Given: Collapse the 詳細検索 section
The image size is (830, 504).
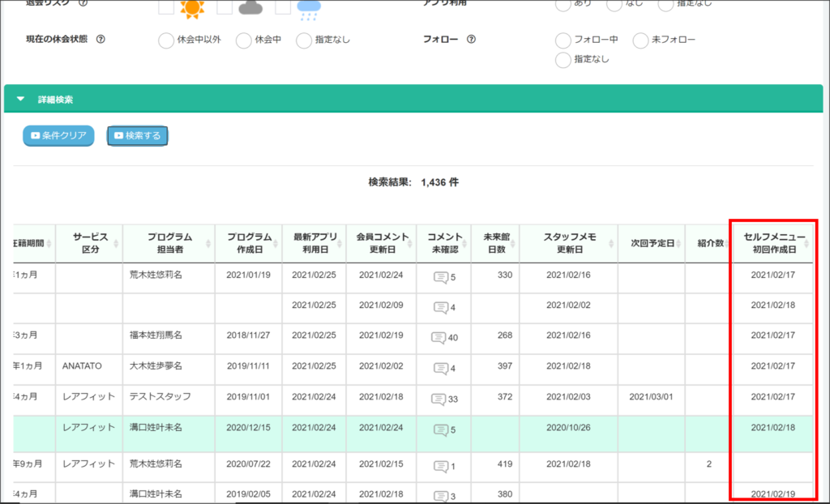Looking at the screenshot, I should [21, 100].
